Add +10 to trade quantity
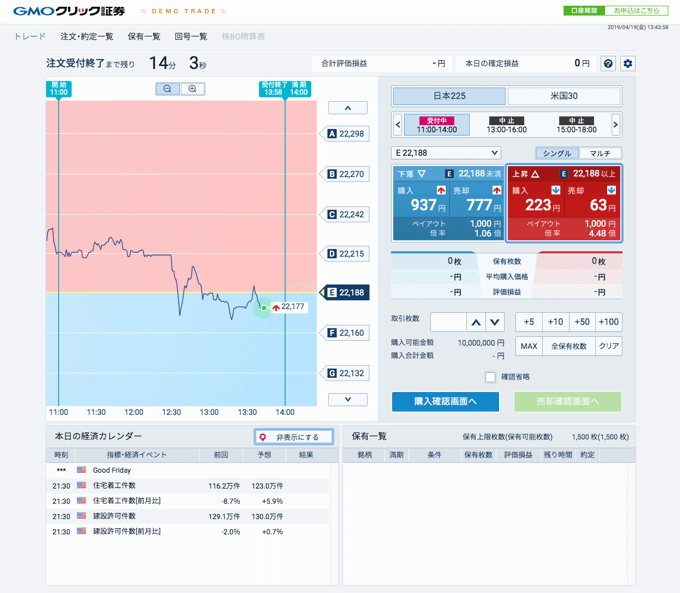Screen dimensions: 680x593 [556, 322]
